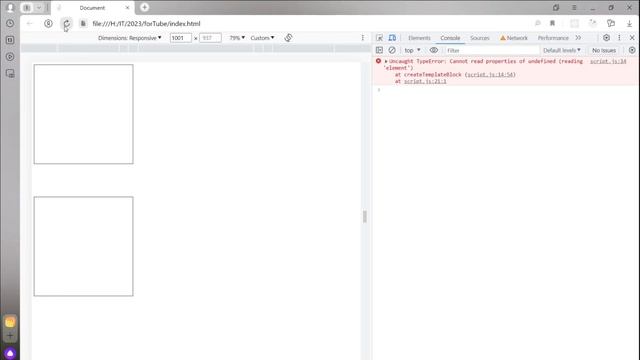This screenshot has width=640, height=360.
Task: Open the browser hamburger menu
Action: point(574,7)
